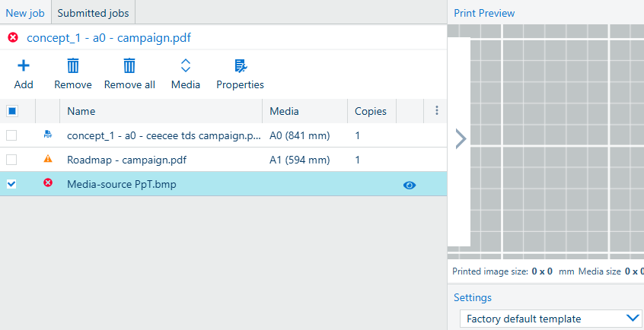
Task: Click the Add plus icon
Action: click(x=24, y=65)
